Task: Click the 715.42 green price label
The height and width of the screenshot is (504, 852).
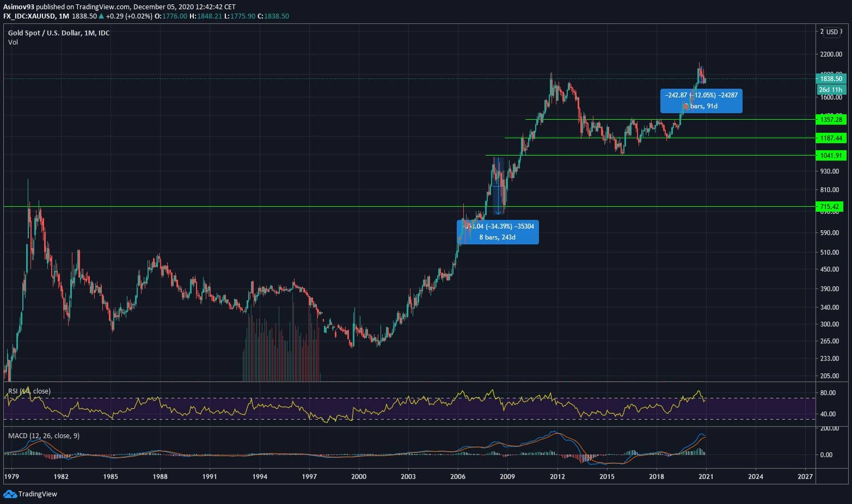Action: pos(831,207)
